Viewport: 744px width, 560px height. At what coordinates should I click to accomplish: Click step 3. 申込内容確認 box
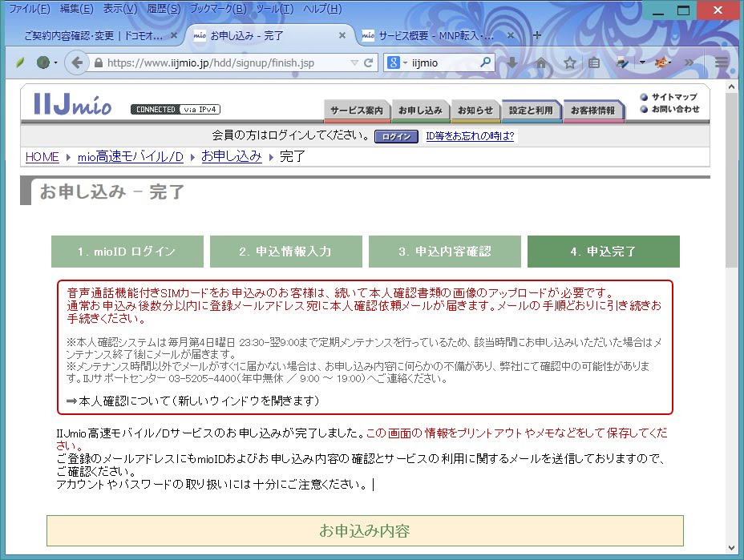point(445,252)
